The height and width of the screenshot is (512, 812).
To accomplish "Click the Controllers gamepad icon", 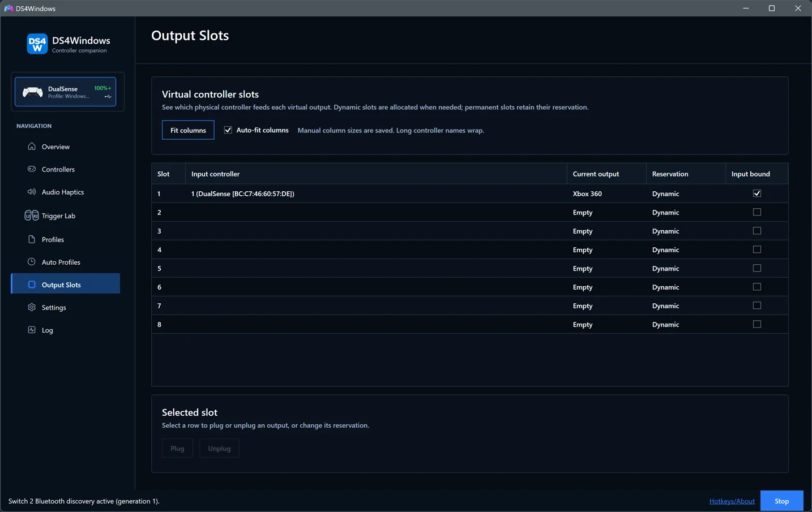I will click(32, 169).
